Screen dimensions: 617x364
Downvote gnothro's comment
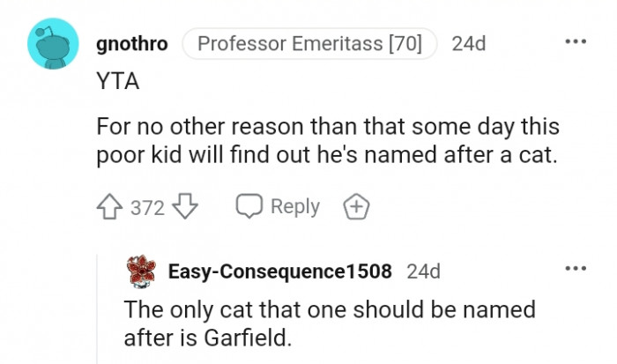[x=183, y=207]
